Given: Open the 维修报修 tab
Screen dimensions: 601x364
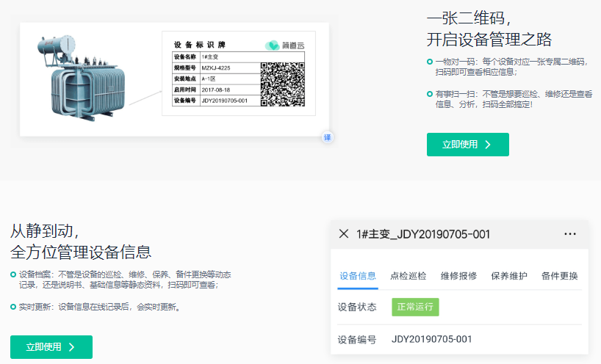Looking at the screenshot, I should coord(458,276).
